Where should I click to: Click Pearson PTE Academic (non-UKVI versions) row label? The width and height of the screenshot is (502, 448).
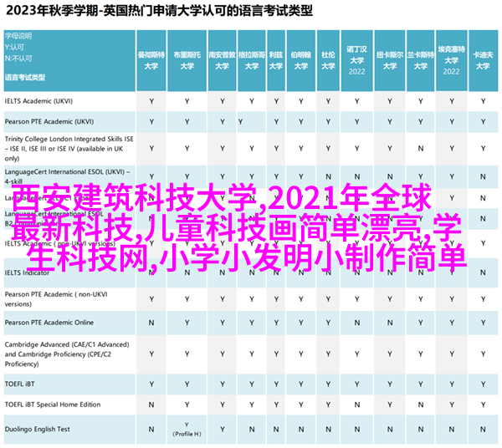(x=56, y=299)
